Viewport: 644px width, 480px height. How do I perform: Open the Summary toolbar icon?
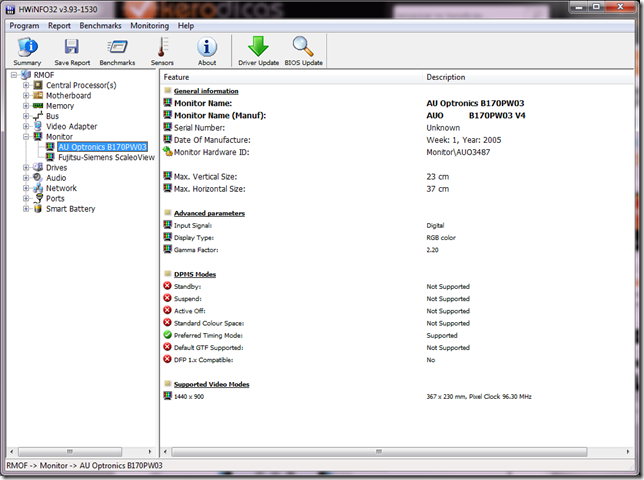pos(28,47)
